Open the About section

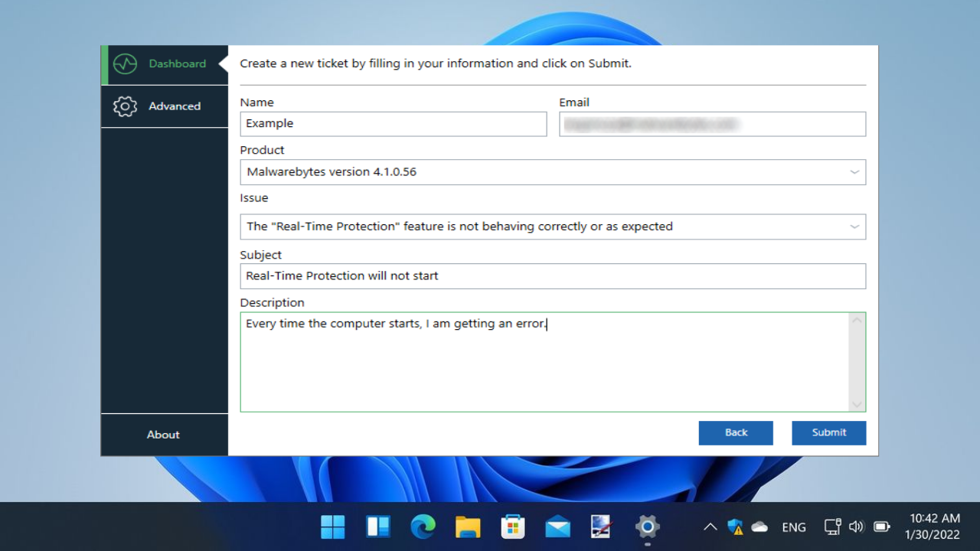point(163,435)
